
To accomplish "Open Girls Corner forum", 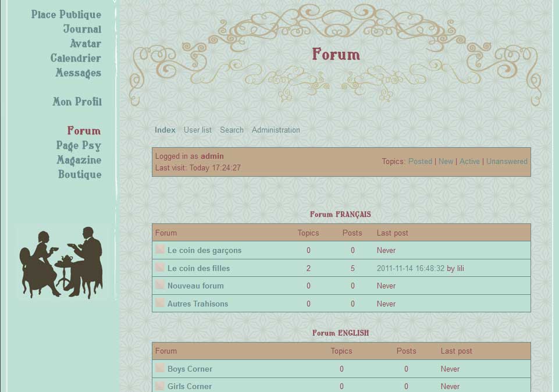I will tap(190, 386).
